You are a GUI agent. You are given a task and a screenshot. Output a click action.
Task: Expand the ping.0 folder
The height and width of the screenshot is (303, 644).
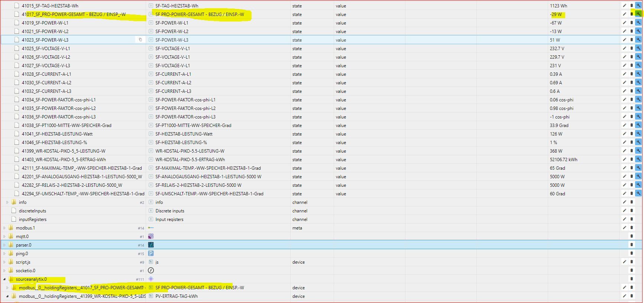point(4,254)
